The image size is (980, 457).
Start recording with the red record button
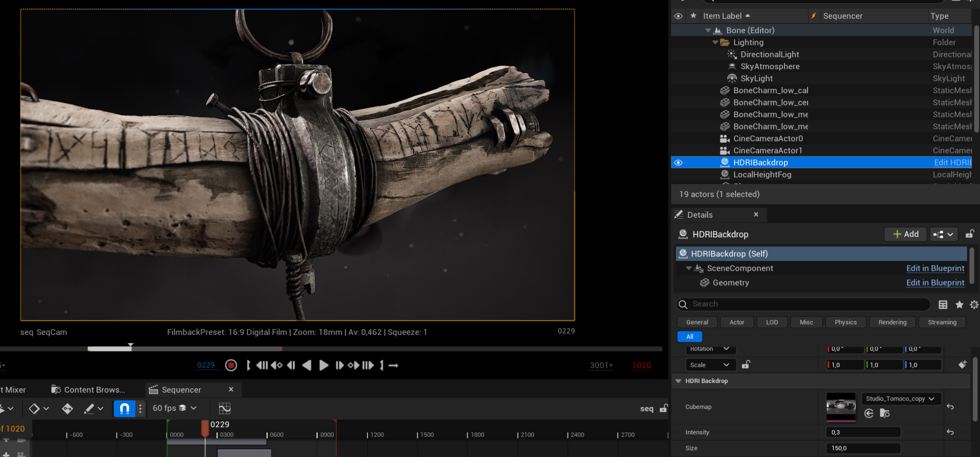point(231,365)
